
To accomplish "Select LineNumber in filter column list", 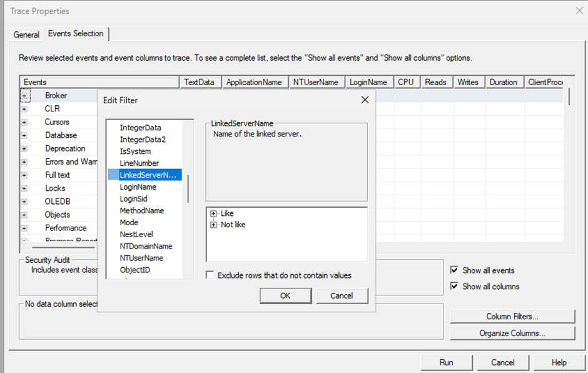I will coord(139,163).
